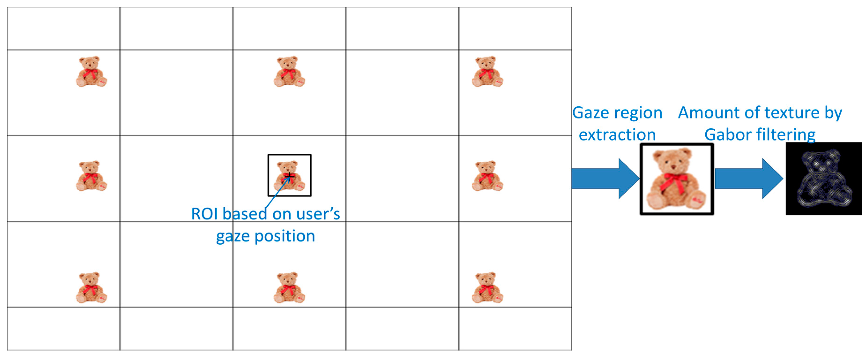
Task: Click the enlarged extracted teddy bear image
Action: [x=677, y=179]
